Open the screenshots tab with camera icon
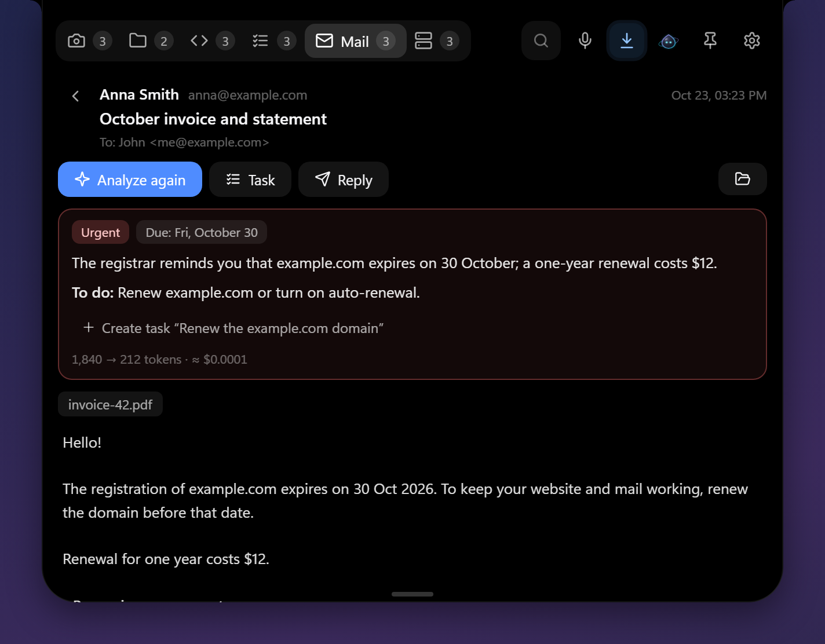Viewport: 825px width, 644px height. (x=90, y=41)
